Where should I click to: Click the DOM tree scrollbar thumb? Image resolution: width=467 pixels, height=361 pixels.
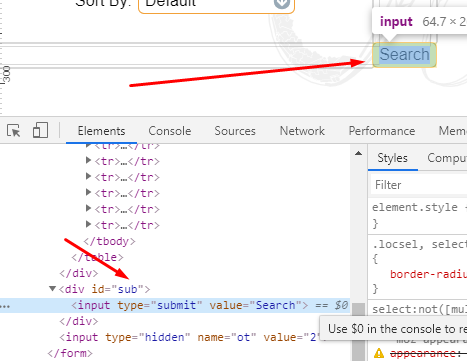point(359,332)
